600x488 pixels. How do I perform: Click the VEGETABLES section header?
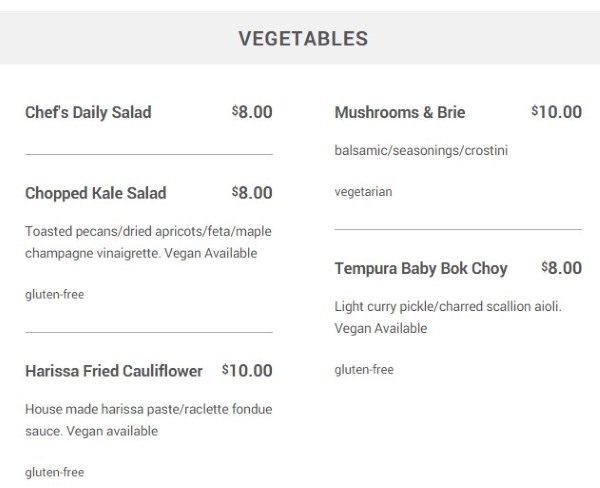click(303, 39)
